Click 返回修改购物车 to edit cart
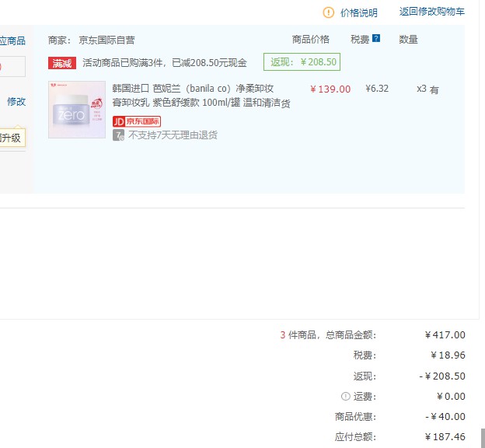 [432, 12]
